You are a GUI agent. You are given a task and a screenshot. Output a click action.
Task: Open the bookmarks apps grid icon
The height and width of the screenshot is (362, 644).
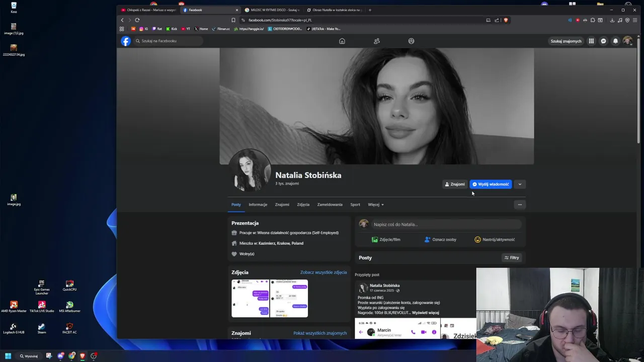point(122,29)
